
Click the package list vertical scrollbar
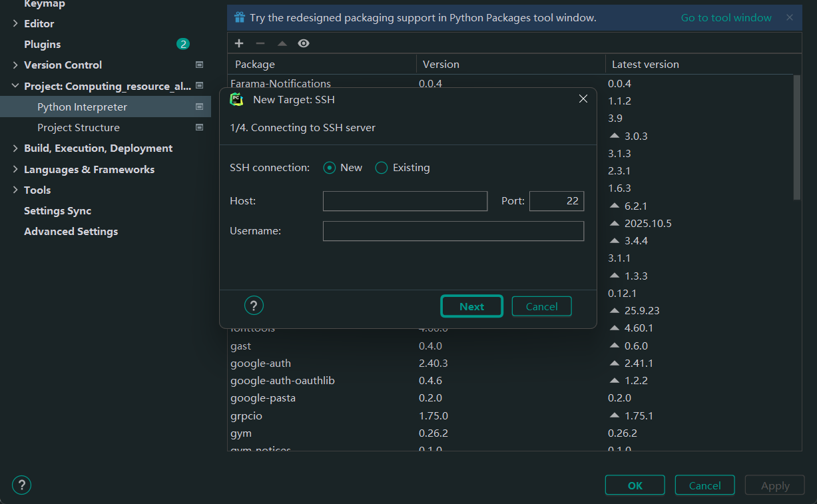point(797,136)
